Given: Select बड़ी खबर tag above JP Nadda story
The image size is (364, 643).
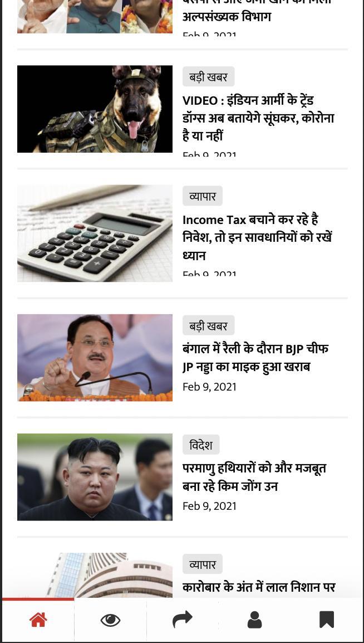Looking at the screenshot, I should click(x=208, y=325).
